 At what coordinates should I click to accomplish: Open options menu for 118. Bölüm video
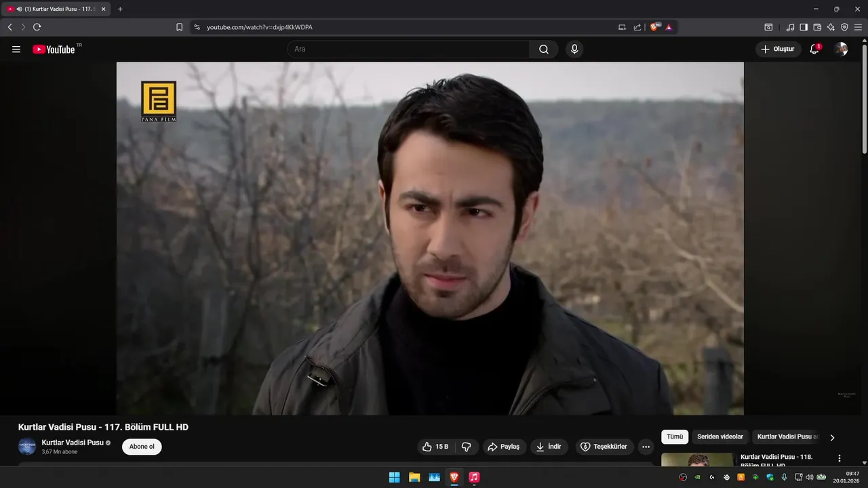(840, 458)
